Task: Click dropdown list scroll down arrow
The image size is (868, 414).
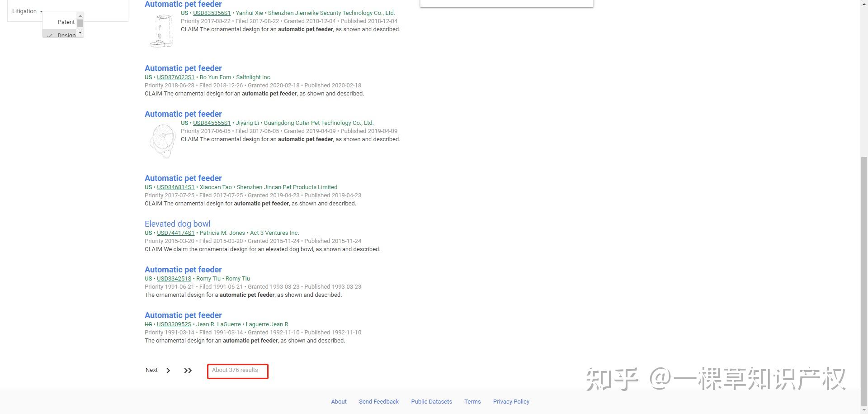Action: coord(80,33)
